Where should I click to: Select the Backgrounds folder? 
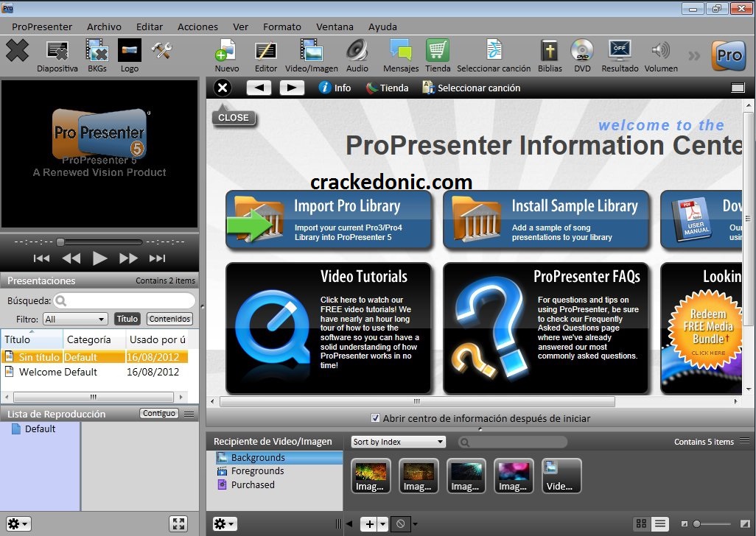click(275, 457)
